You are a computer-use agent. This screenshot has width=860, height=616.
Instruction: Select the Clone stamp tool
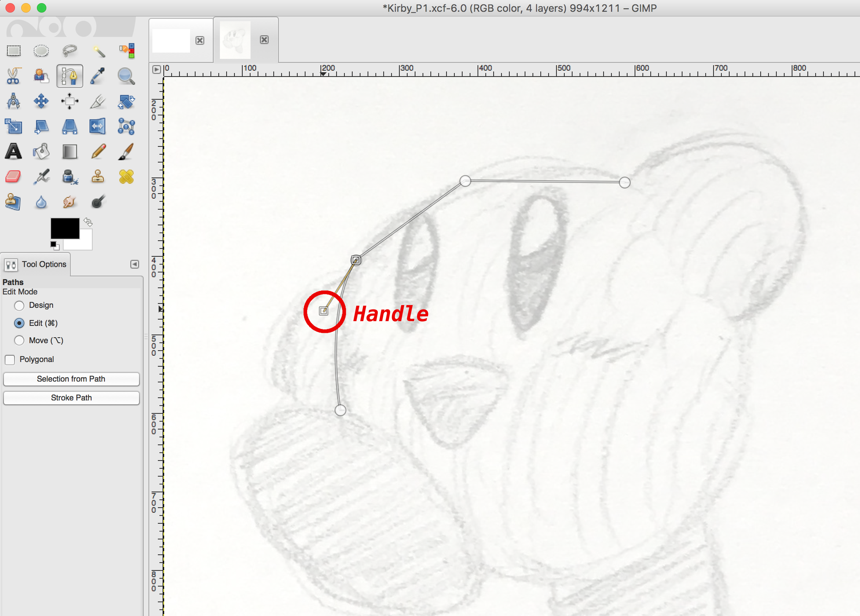click(x=98, y=177)
